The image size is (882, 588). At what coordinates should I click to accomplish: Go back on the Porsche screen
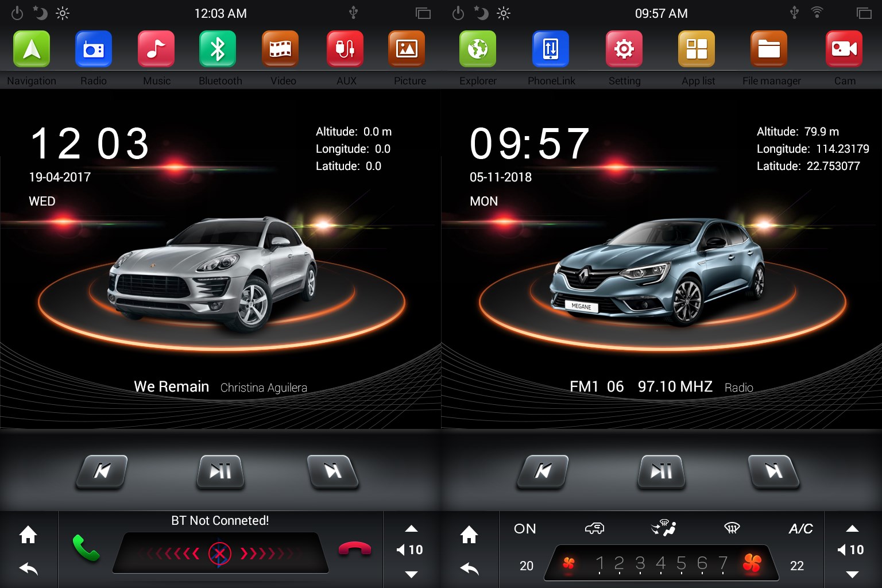pyautogui.click(x=28, y=568)
